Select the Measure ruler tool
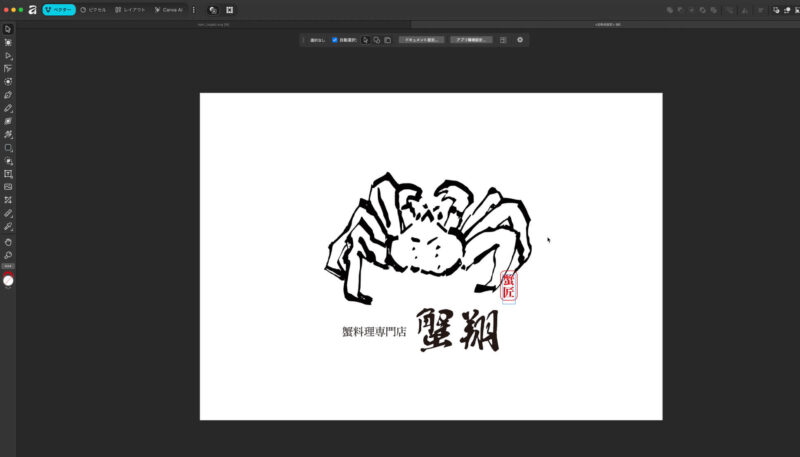Image resolution: width=800 pixels, height=457 pixels. click(8, 213)
